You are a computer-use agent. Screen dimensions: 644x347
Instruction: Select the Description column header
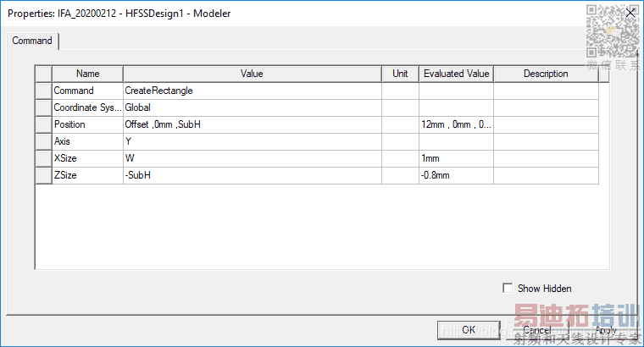[x=546, y=74]
